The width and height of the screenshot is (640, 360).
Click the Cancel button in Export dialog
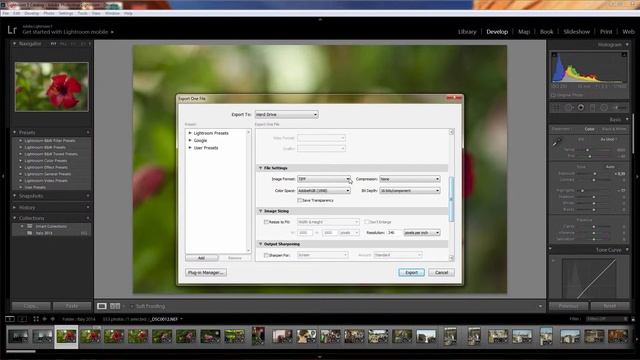[442, 273]
